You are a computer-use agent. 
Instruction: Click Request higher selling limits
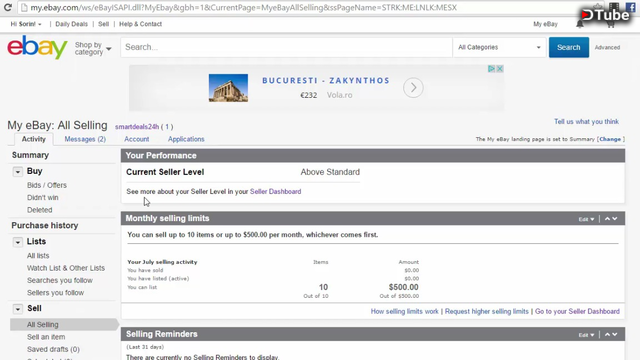487,311
